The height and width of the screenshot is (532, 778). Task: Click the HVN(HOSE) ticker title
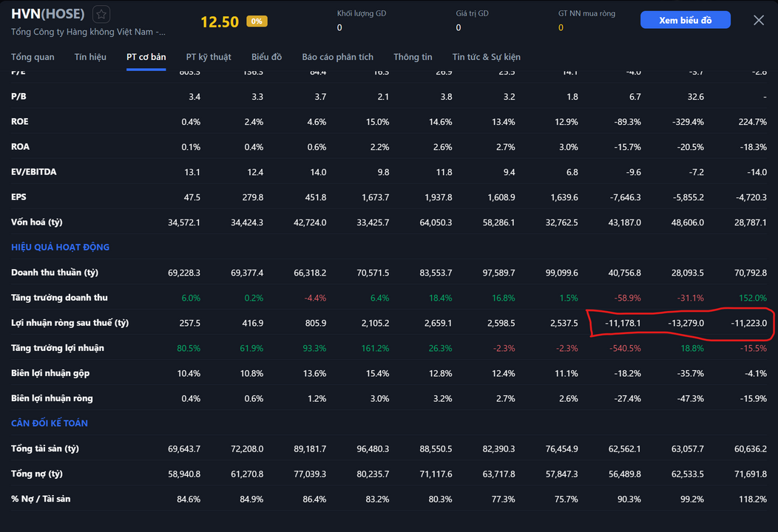point(48,14)
